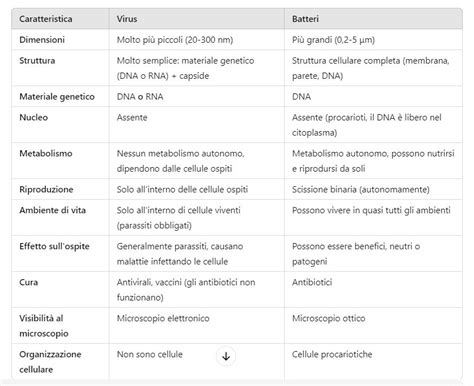Click the Microscopio elettronico cell

[163, 318]
